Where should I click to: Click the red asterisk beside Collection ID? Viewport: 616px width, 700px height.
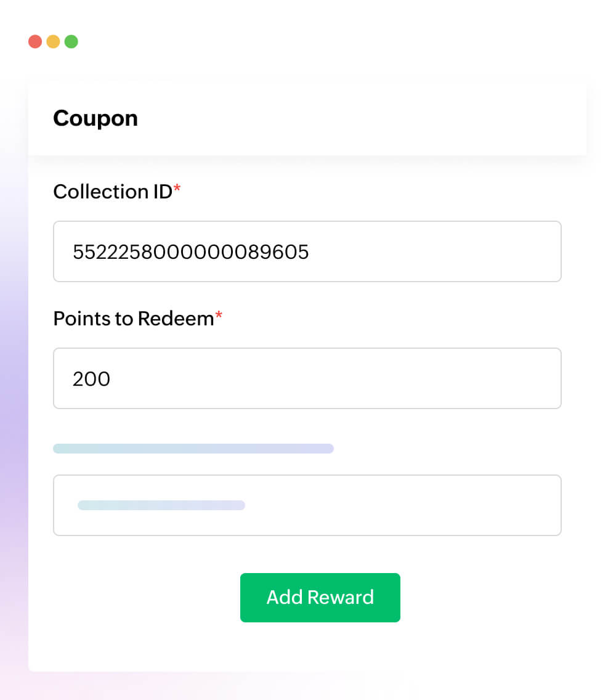[x=177, y=190]
